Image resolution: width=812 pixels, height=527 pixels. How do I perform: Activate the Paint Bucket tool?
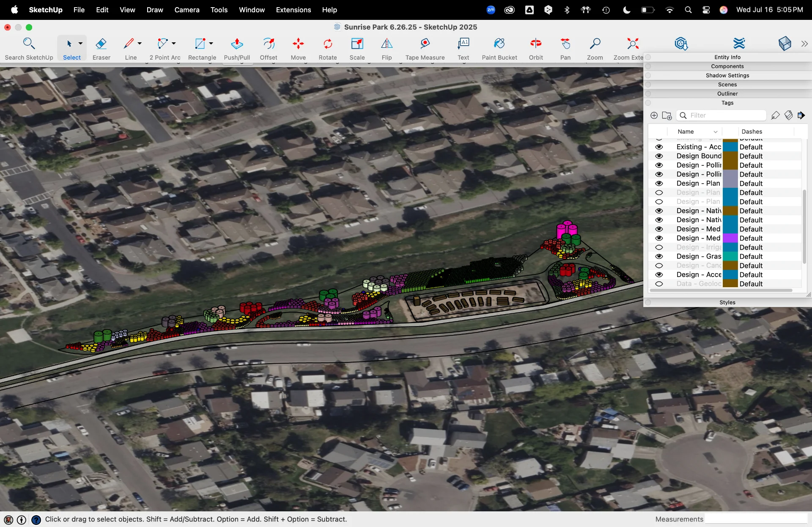pyautogui.click(x=499, y=49)
